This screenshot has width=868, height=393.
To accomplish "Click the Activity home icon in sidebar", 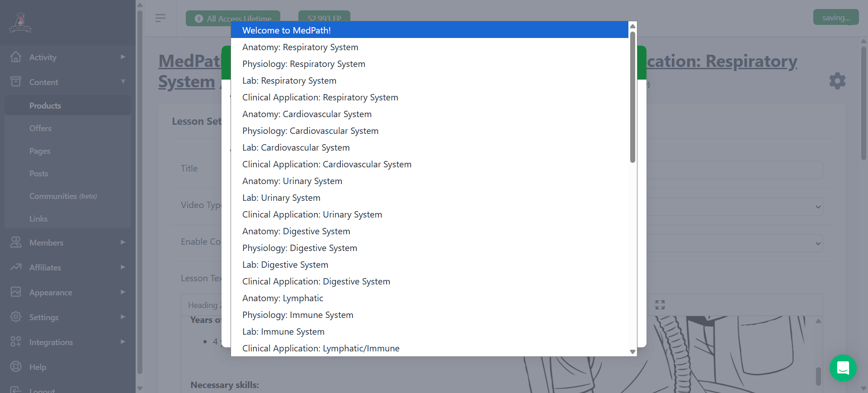I will pos(16,57).
